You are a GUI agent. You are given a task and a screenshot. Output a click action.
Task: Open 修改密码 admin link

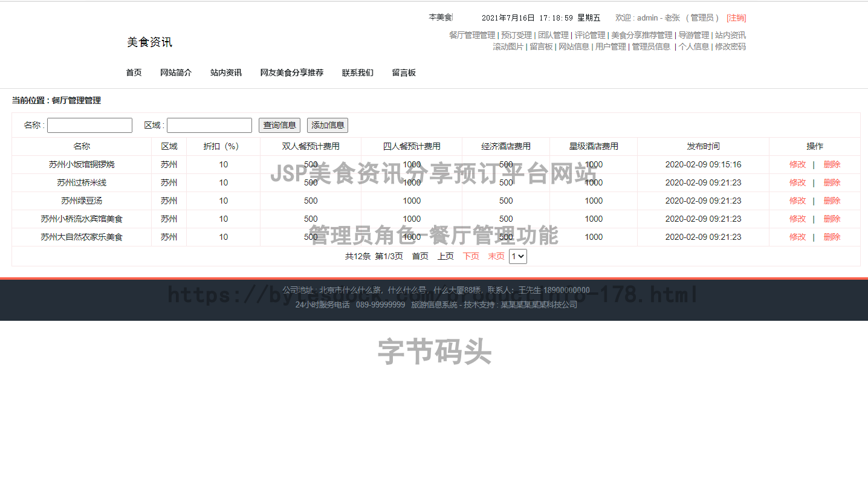pyautogui.click(x=730, y=47)
